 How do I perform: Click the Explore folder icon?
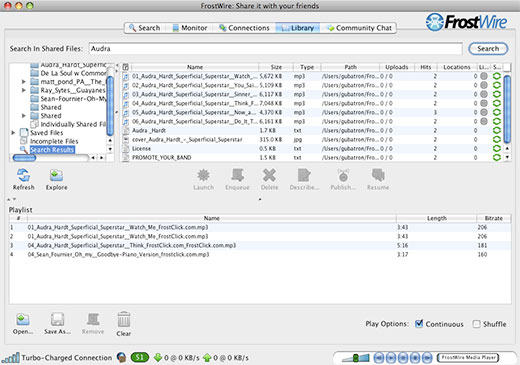pos(56,175)
